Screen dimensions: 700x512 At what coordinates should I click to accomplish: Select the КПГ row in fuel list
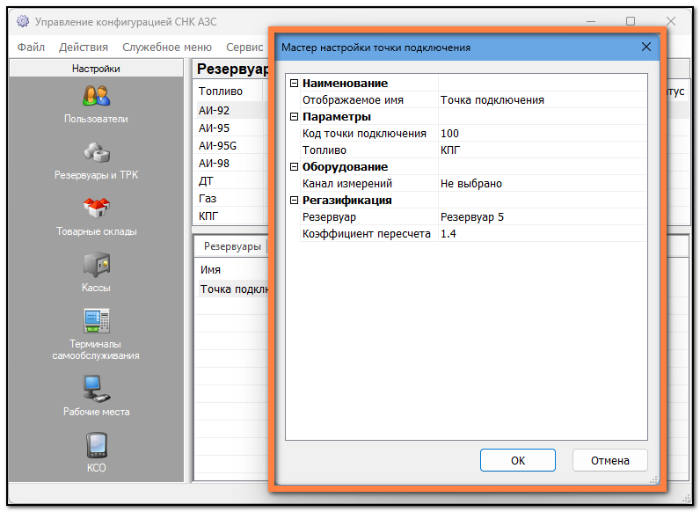click(231, 216)
